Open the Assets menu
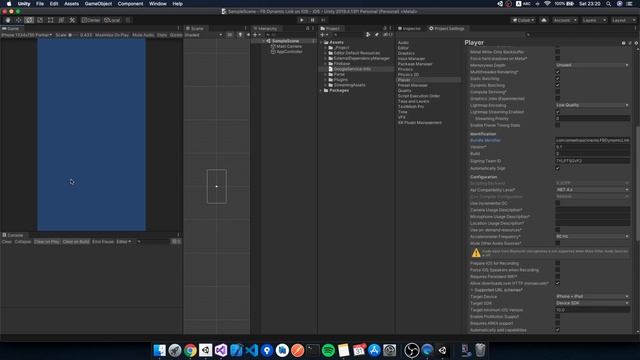 coord(71,4)
